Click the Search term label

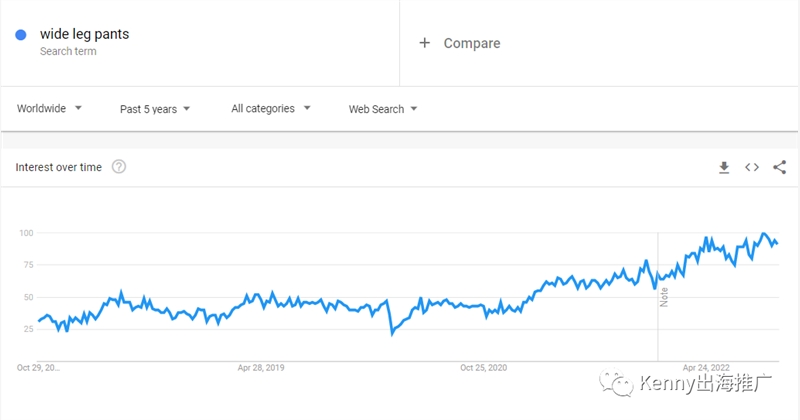[x=68, y=51]
